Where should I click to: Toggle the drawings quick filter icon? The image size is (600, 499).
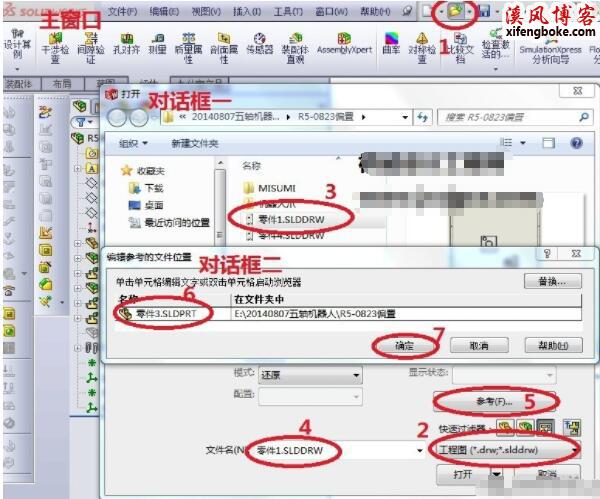[545, 427]
